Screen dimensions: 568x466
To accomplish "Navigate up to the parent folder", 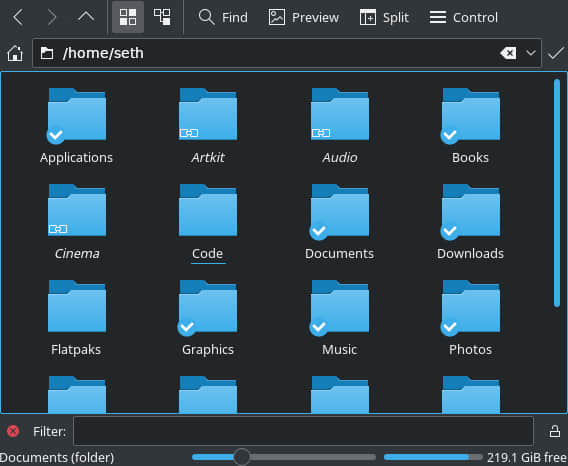I will click(x=86, y=17).
